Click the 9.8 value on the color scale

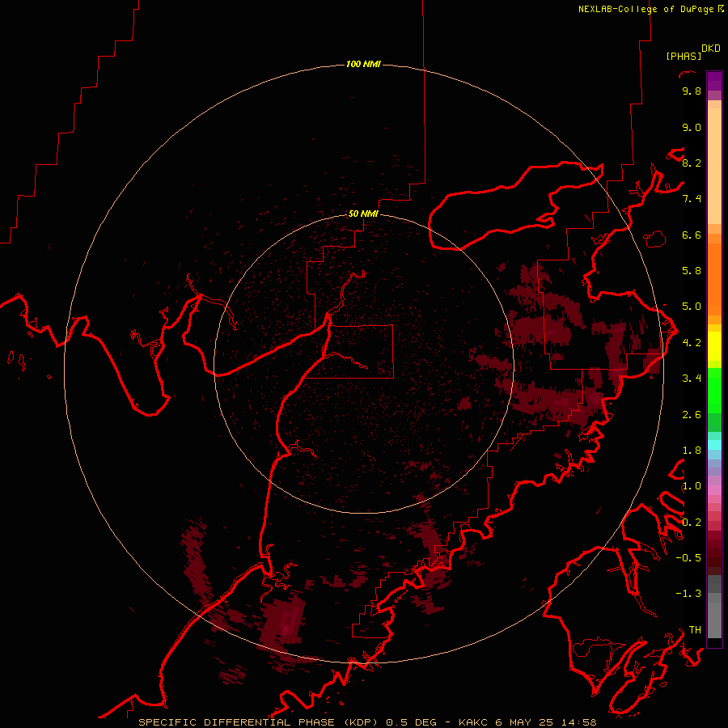pyautogui.click(x=692, y=91)
